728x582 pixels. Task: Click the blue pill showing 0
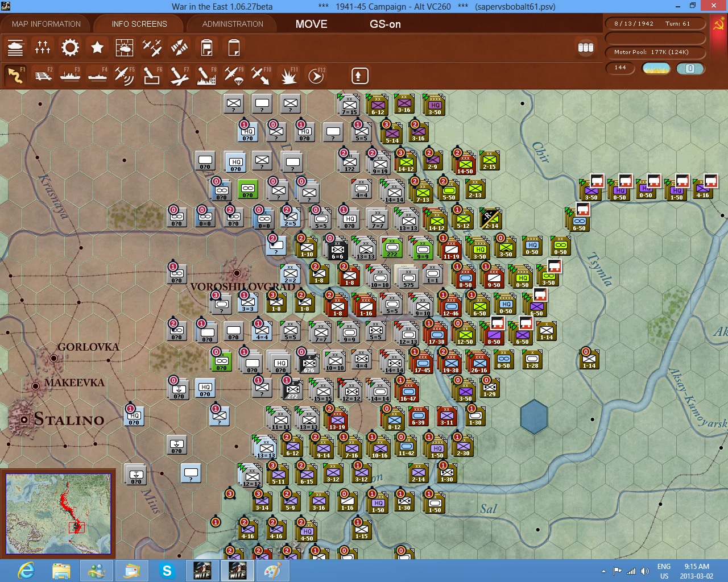click(x=690, y=68)
